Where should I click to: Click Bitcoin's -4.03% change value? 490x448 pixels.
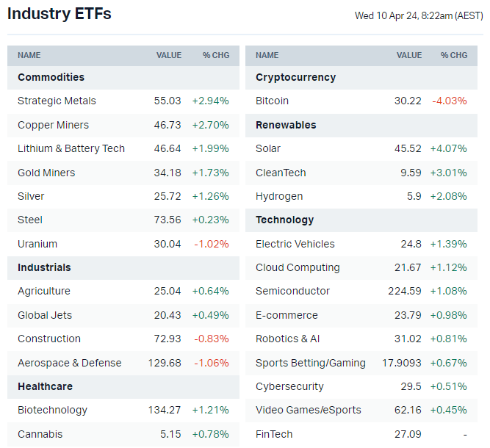(x=450, y=101)
